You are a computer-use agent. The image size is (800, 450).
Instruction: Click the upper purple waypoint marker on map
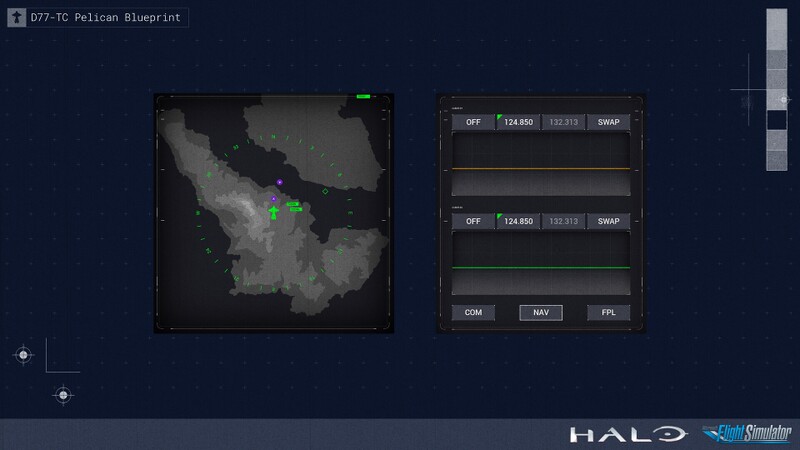click(x=280, y=182)
